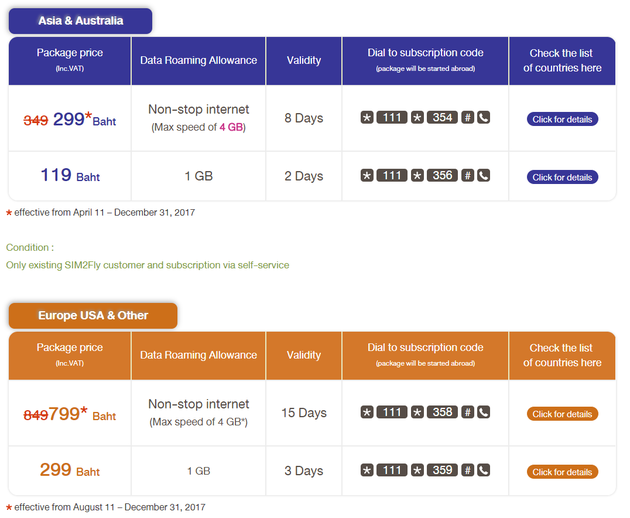The image size is (630, 518).
Task: Open Click for details for 299 Baht Asia package
Action: [x=562, y=119]
